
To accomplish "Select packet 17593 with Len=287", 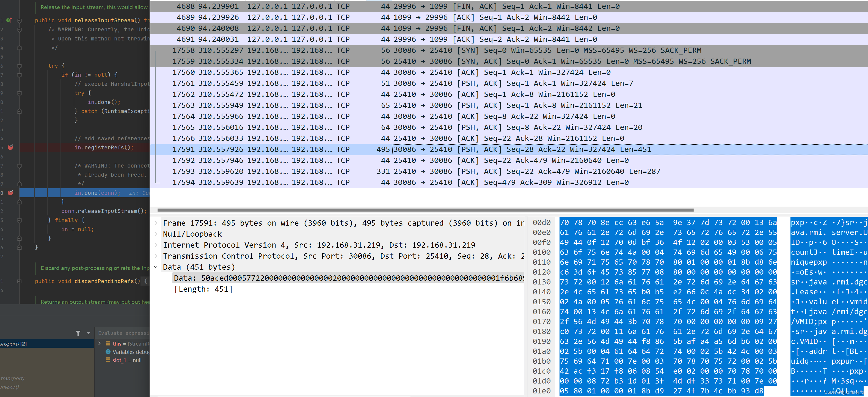I will 509,171.
